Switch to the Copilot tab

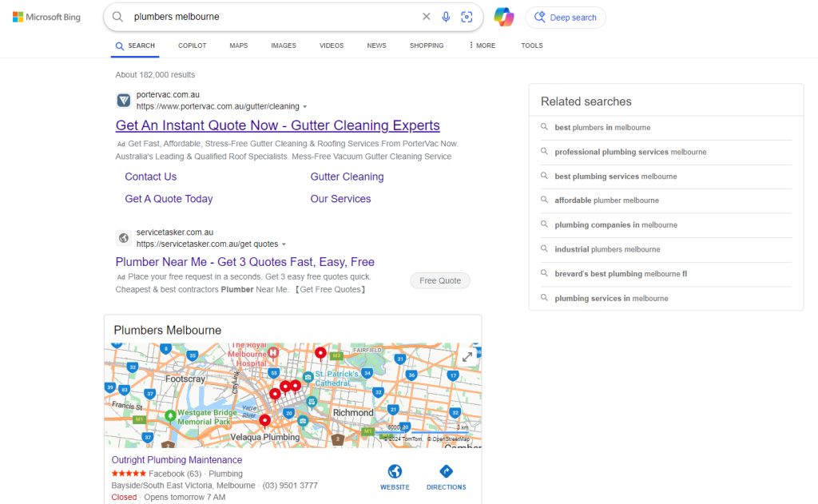tap(192, 46)
